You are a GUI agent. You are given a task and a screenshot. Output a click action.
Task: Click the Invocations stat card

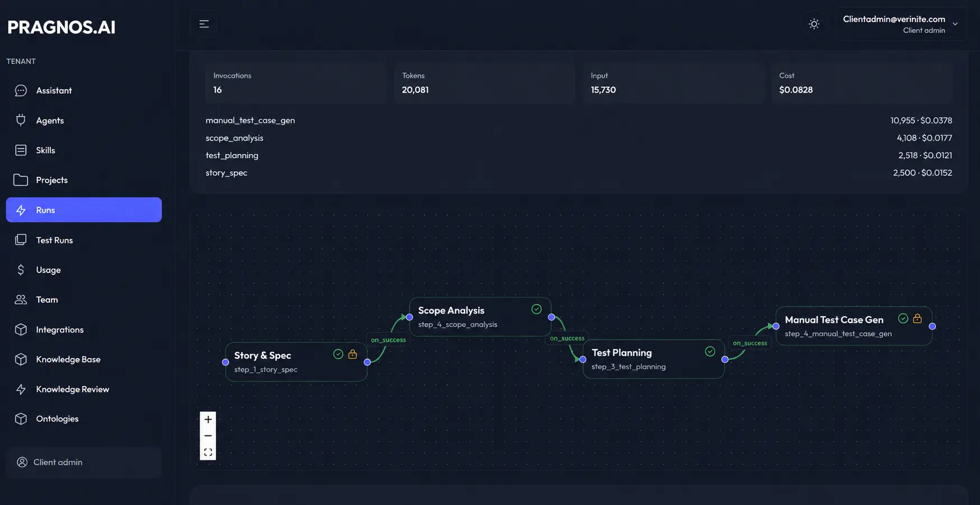[296, 82]
